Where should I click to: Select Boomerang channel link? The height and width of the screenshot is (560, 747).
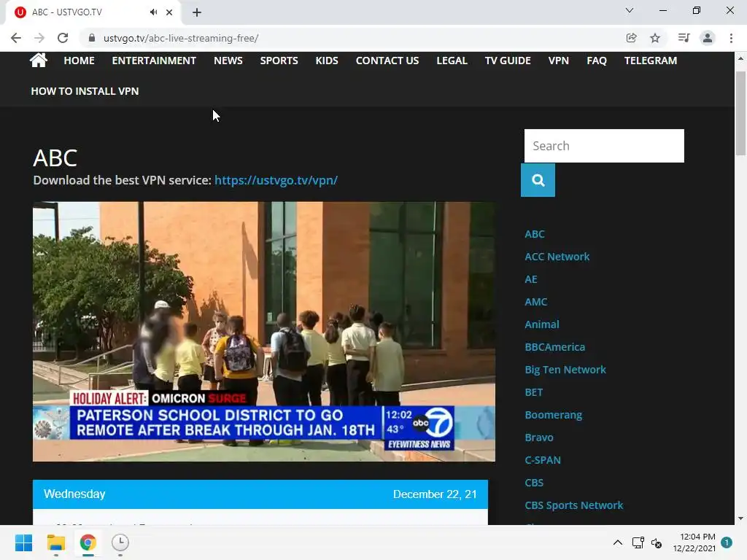[553, 415]
